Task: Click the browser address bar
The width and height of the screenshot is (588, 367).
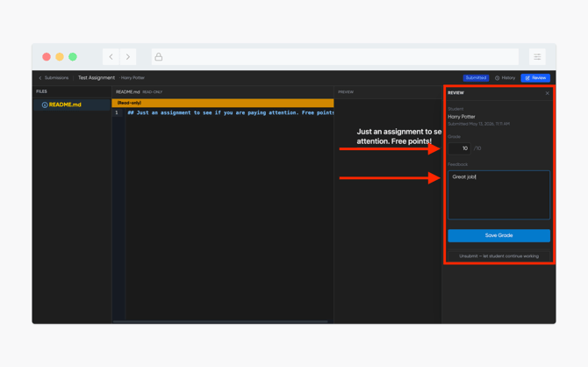Action: [335, 57]
